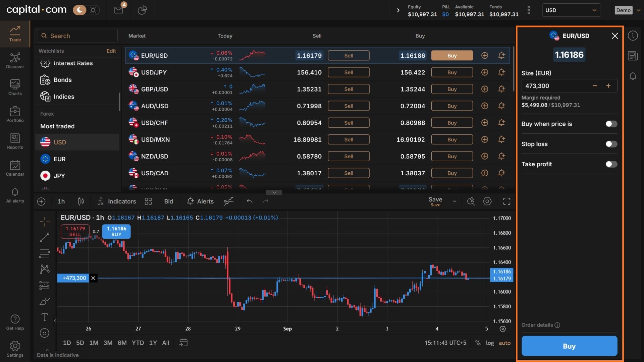Increase order size with plus
Image resolution: width=644 pixels, height=362 pixels.
(x=608, y=86)
